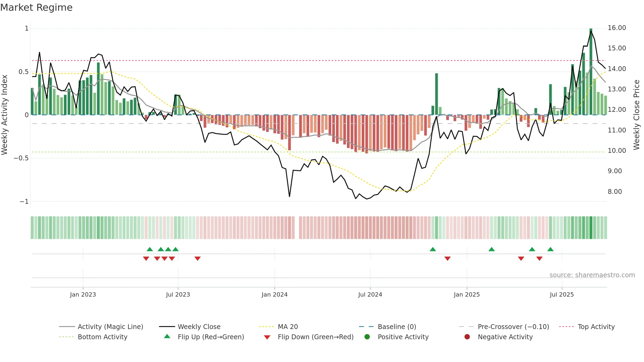The image size is (644, 362).
Task: Click the Jan 2023 axis label
Action: [83, 294]
